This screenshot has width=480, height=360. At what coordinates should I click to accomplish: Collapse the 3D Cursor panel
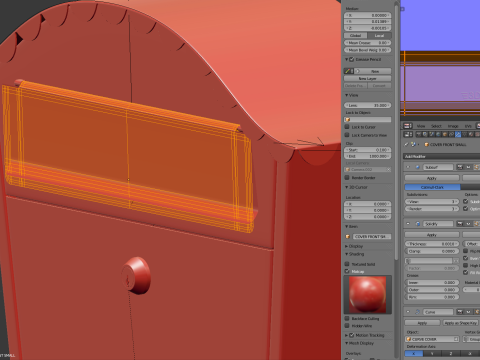(x=347, y=187)
